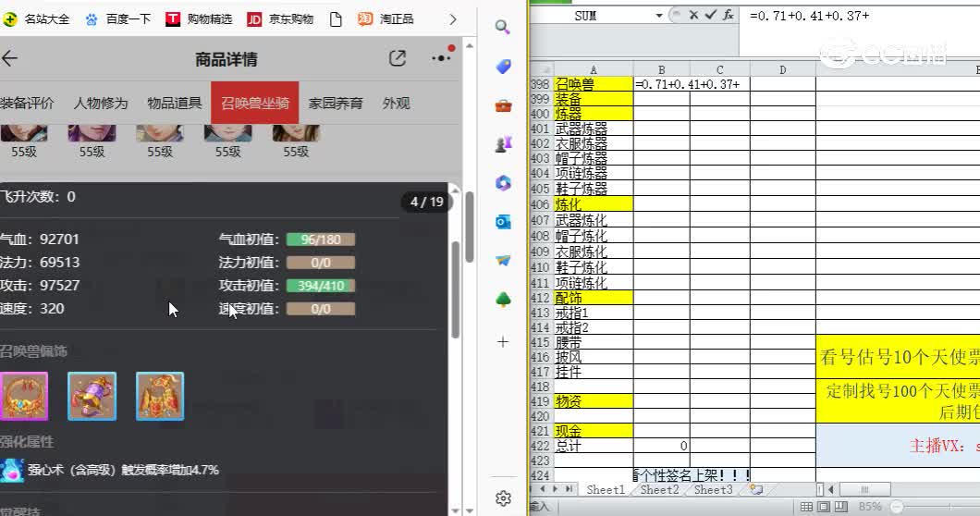Viewport: 980px width, 516px height.
Task: Switch to the 装备评价 tab
Action: 26,104
